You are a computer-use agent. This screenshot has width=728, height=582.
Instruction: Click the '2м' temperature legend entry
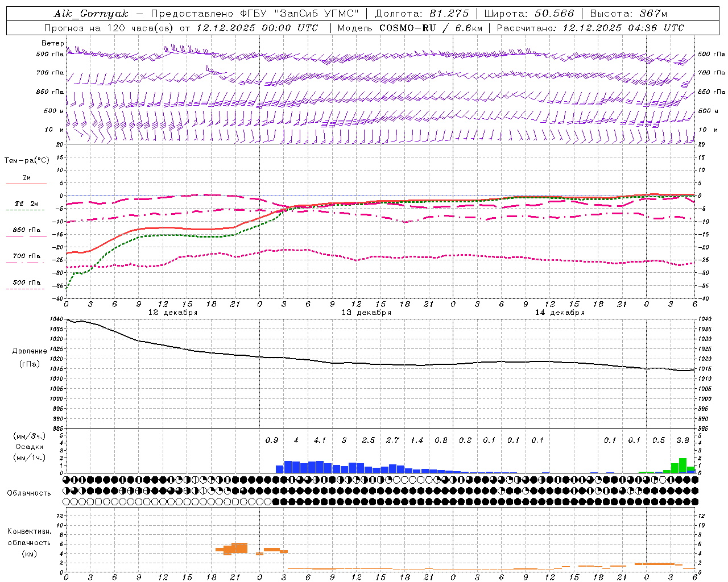coord(27,177)
